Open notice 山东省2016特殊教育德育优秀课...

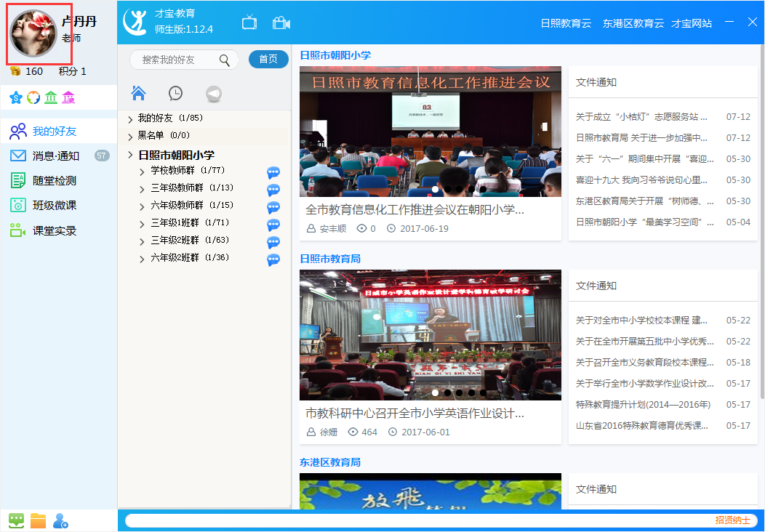(641, 425)
